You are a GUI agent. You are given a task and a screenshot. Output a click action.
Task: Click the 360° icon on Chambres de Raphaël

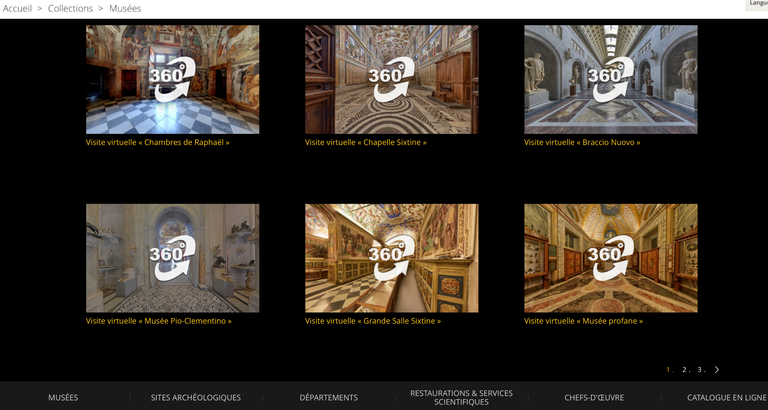[x=172, y=79]
